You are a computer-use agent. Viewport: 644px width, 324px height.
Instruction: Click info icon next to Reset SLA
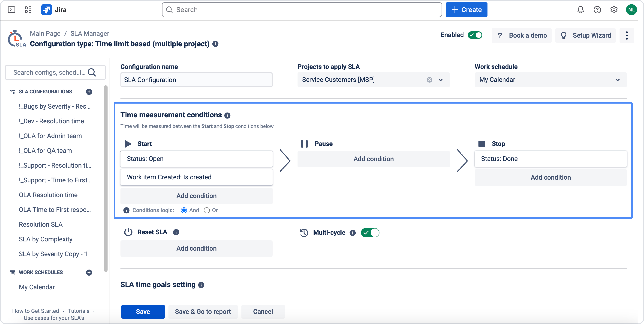pyautogui.click(x=176, y=232)
